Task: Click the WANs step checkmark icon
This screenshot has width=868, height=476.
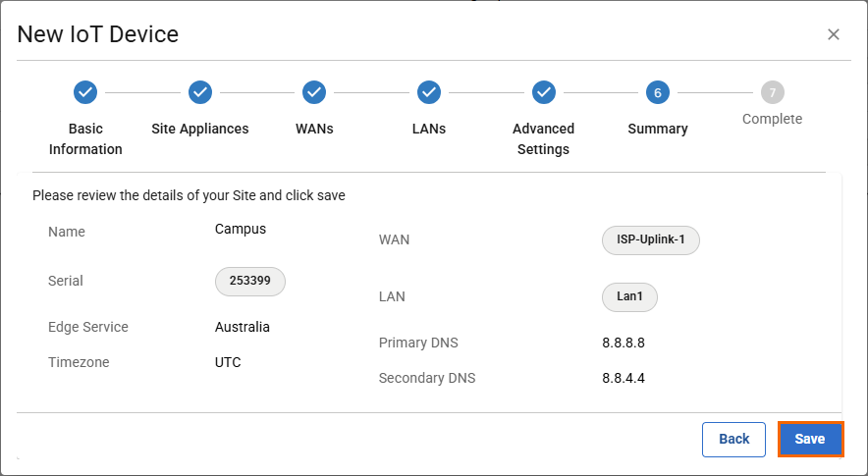Action: 314,92
